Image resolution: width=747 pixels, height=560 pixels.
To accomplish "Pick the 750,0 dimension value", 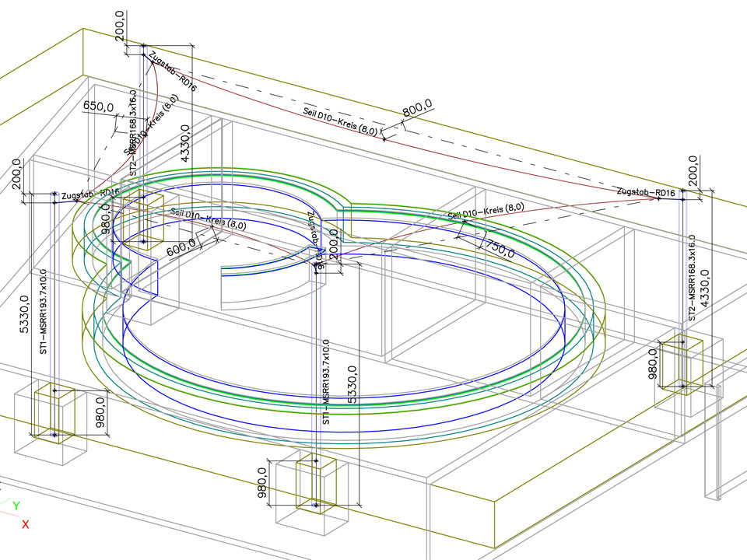I will (x=498, y=249).
